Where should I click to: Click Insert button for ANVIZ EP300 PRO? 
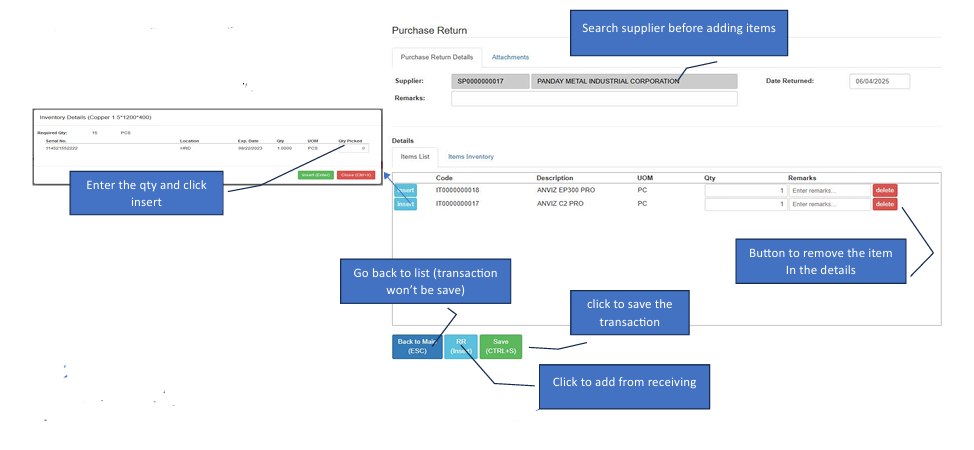tap(405, 190)
